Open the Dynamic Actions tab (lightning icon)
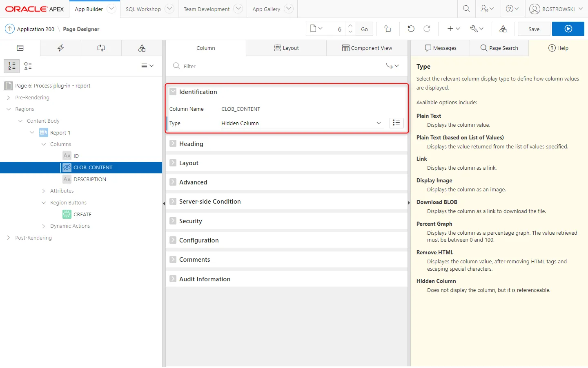 pos(60,48)
